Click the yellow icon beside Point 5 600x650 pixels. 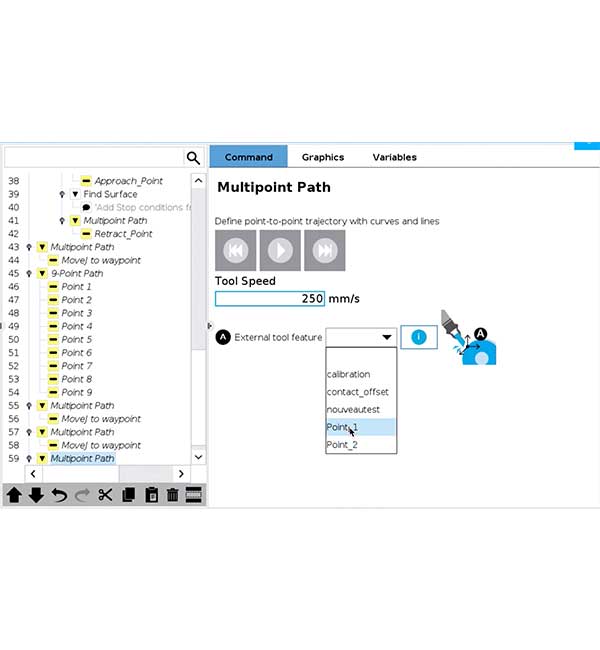coord(53,340)
